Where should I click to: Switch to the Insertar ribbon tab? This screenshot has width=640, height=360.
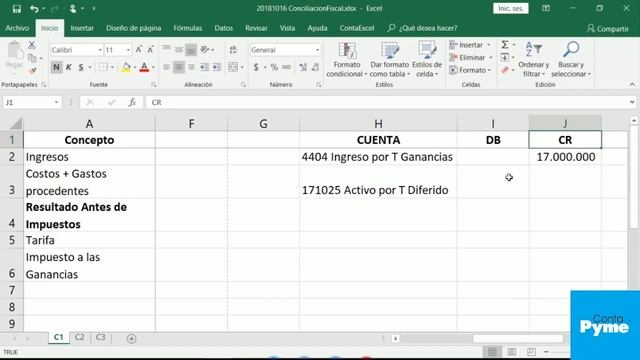coord(82,28)
